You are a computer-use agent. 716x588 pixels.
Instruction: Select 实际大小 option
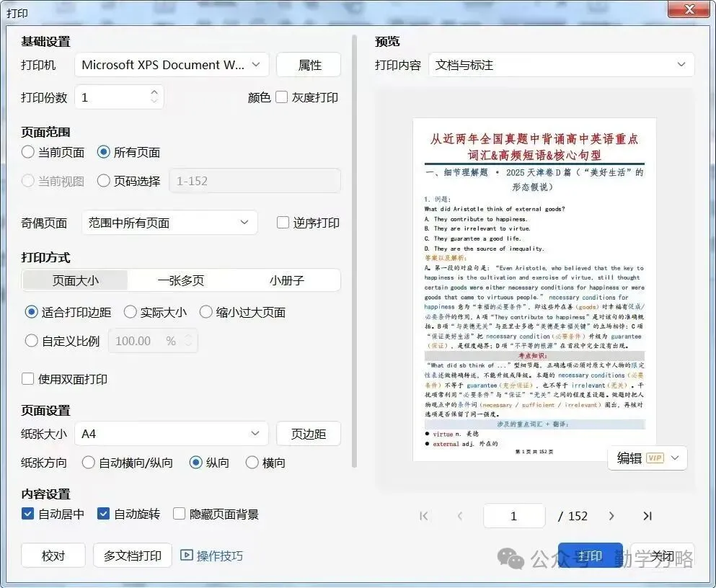(x=130, y=312)
